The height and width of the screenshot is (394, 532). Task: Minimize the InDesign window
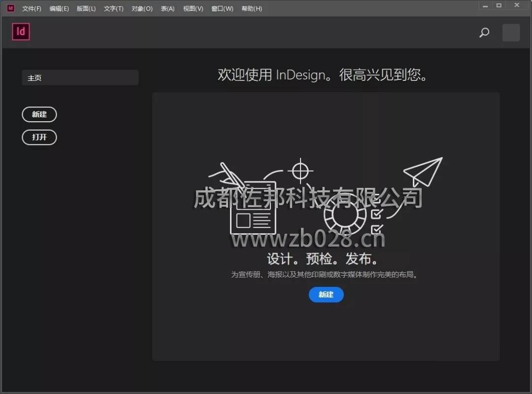click(485, 6)
